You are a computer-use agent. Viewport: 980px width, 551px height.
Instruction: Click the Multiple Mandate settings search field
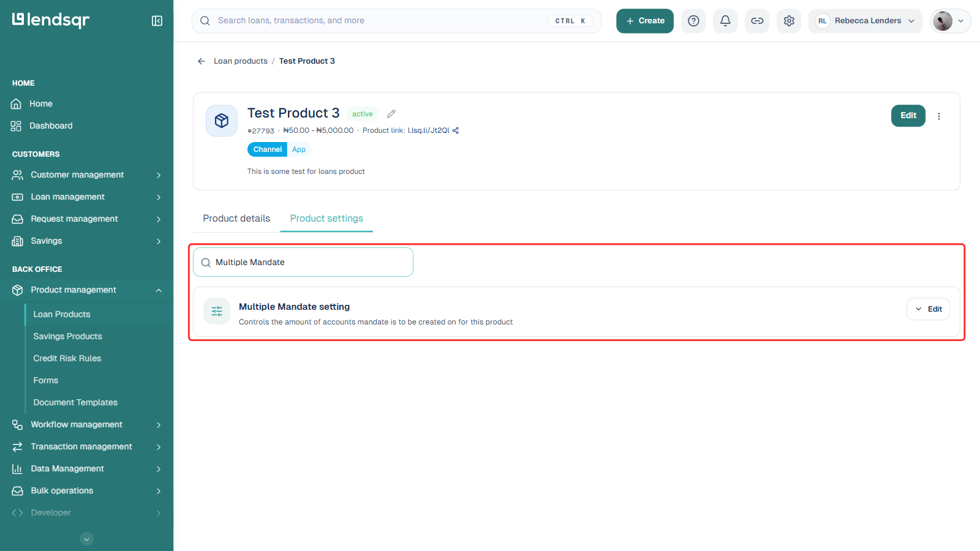click(303, 262)
